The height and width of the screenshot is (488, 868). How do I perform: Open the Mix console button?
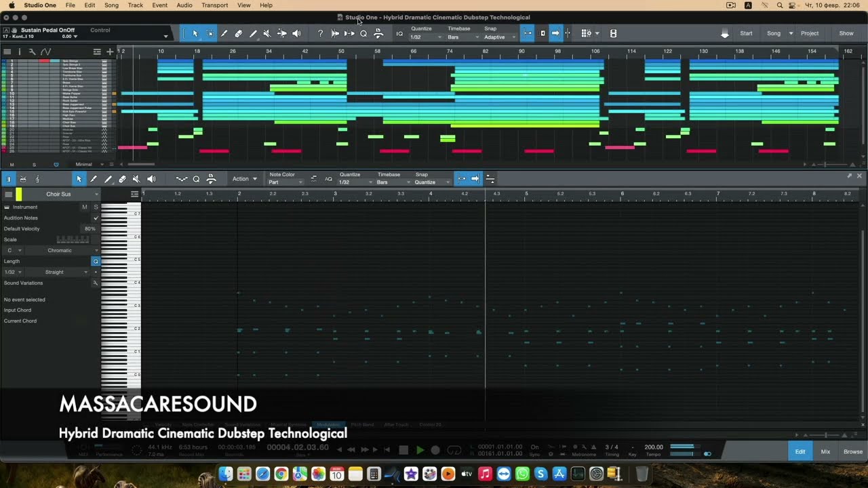click(x=825, y=451)
